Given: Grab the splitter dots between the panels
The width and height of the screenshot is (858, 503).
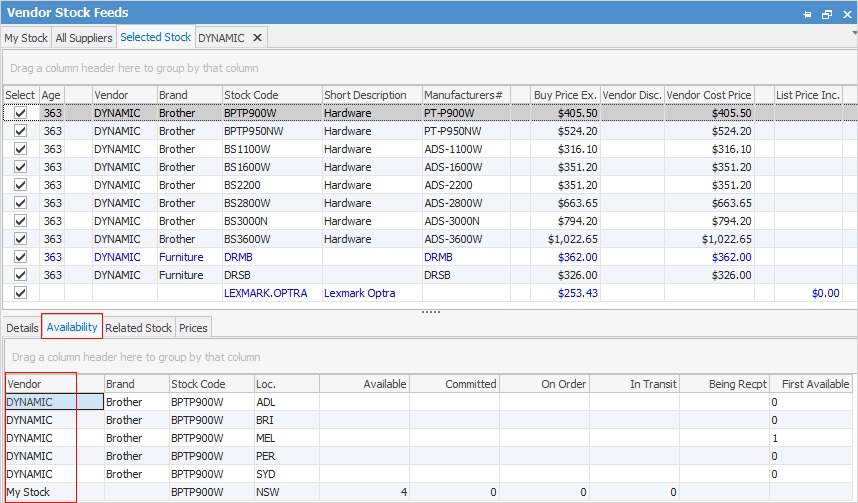Looking at the screenshot, I should 430,312.
